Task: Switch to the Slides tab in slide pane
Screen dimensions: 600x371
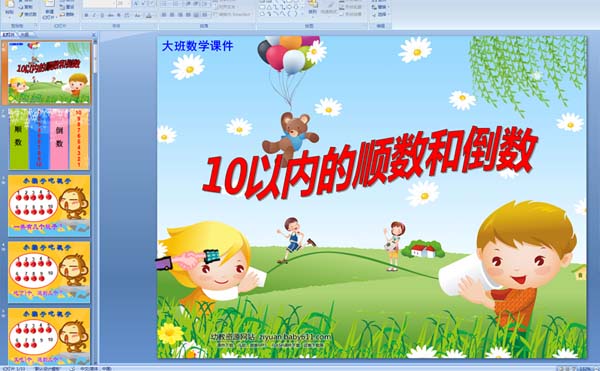Action: pyautogui.click(x=8, y=34)
